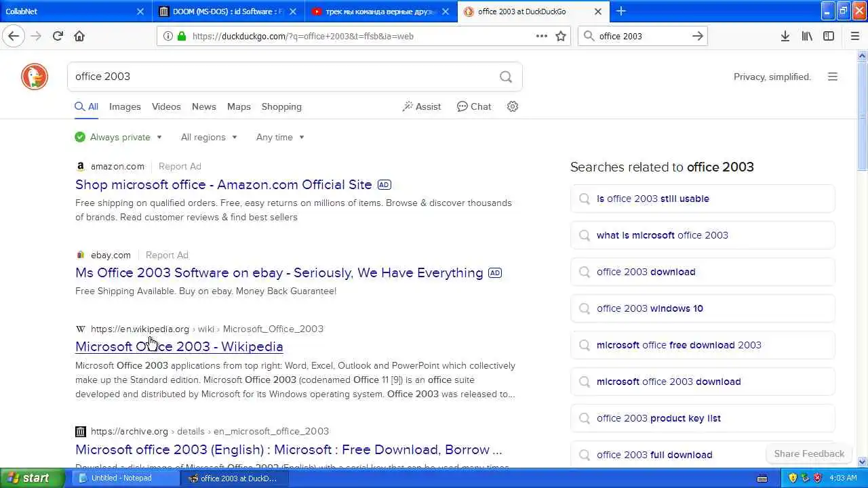Go back to the previous page
868x488 pixels.
tap(14, 36)
